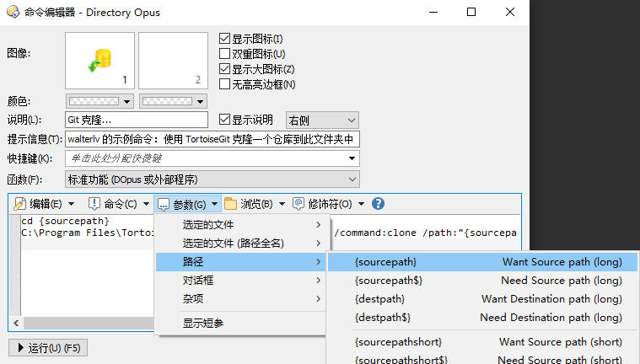This screenshot has height=364, width=640.
Task: Open 选定的文件 (路径全名) submenu
Action: point(241,244)
